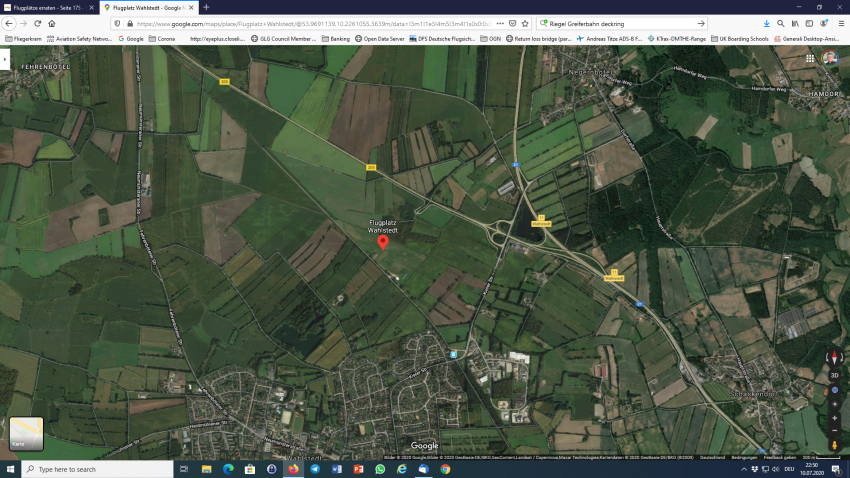850x478 pixels.
Task: Submit search with the arrow in search box
Action: (700, 24)
